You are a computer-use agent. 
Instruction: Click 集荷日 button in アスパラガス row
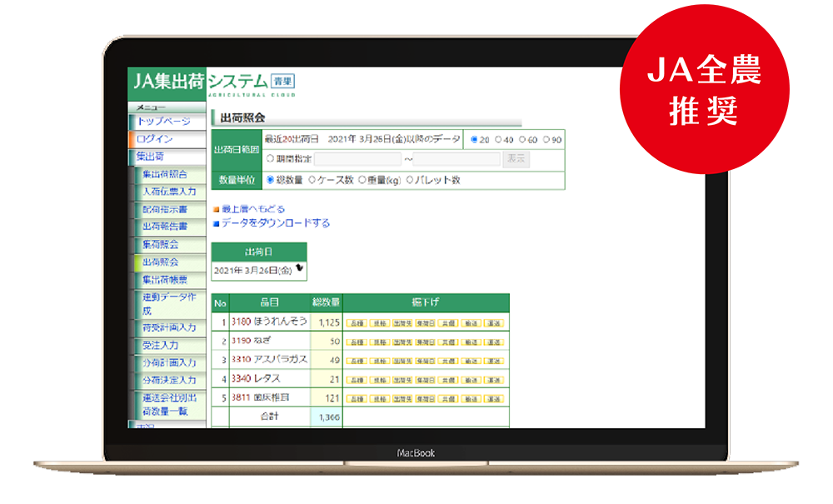click(x=425, y=362)
